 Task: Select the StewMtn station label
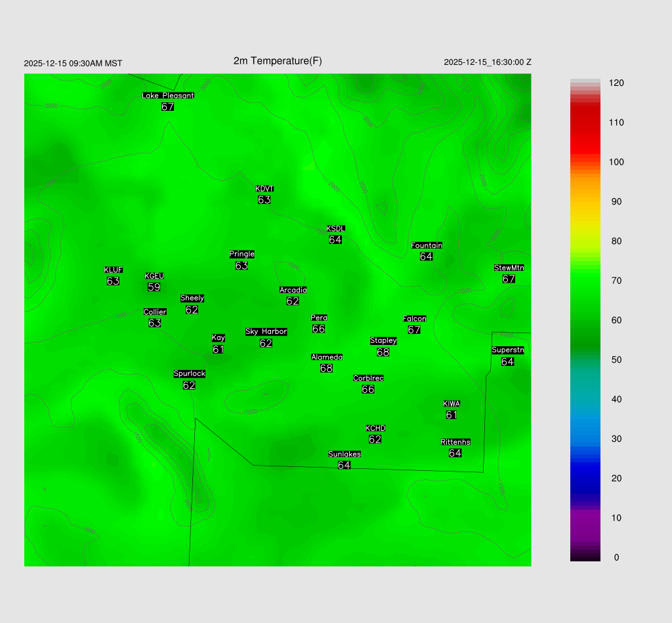[x=509, y=268]
